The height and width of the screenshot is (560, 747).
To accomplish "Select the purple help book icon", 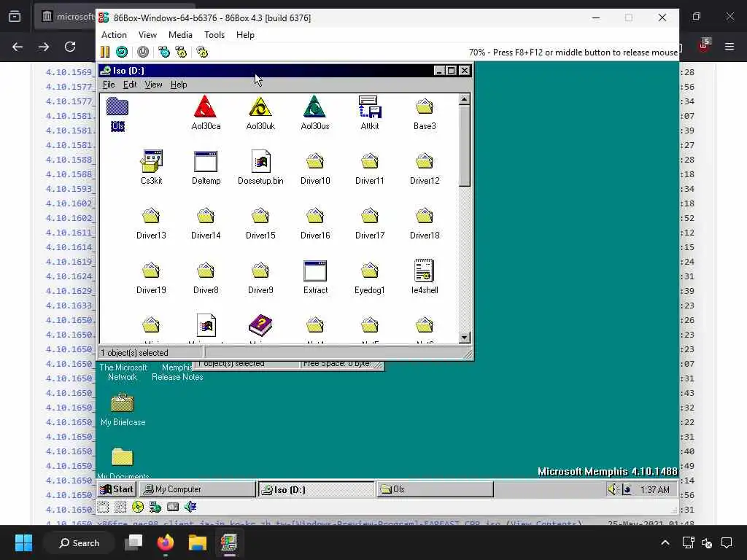I will (260, 325).
